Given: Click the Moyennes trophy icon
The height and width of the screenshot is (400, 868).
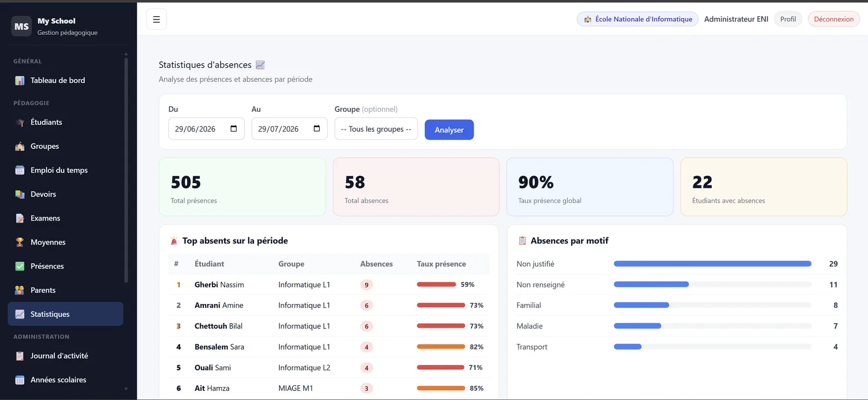Looking at the screenshot, I should 20,242.
